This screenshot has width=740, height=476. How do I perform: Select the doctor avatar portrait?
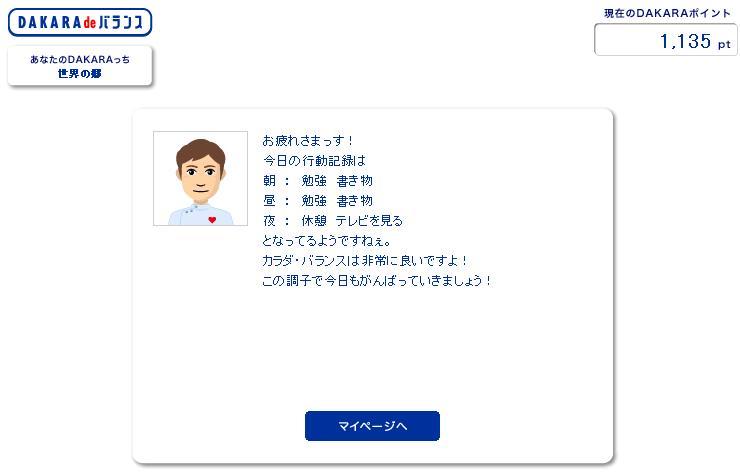tap(200, 178)
